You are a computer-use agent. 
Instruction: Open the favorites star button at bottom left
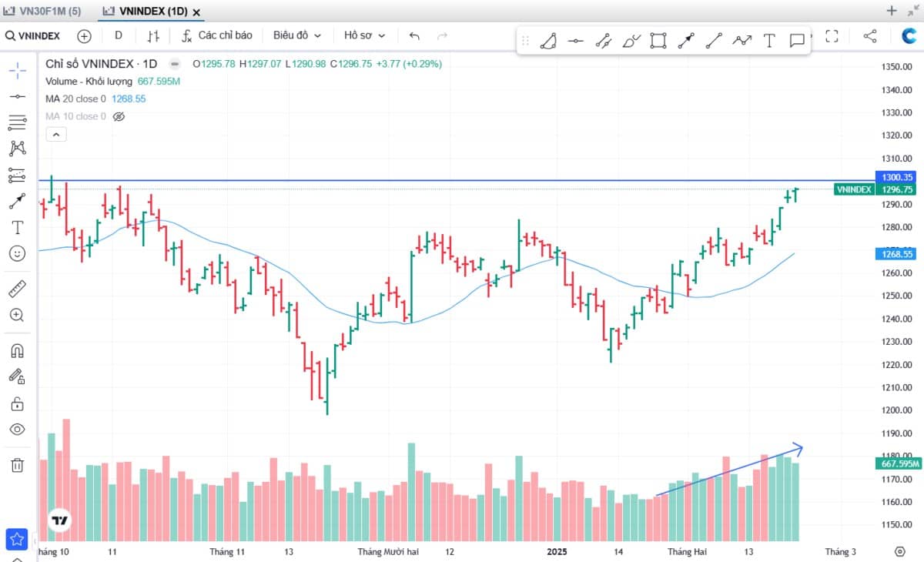(17, 540)
